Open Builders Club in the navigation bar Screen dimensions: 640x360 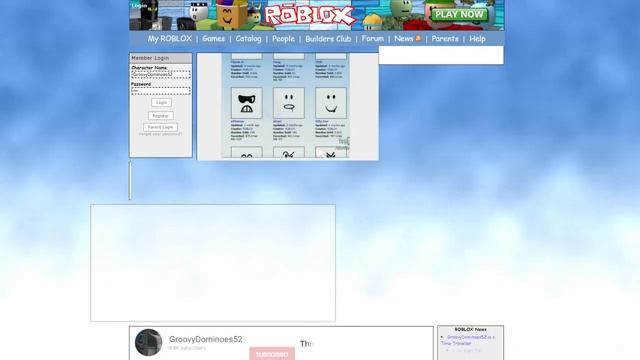click(x=328, y=39)
